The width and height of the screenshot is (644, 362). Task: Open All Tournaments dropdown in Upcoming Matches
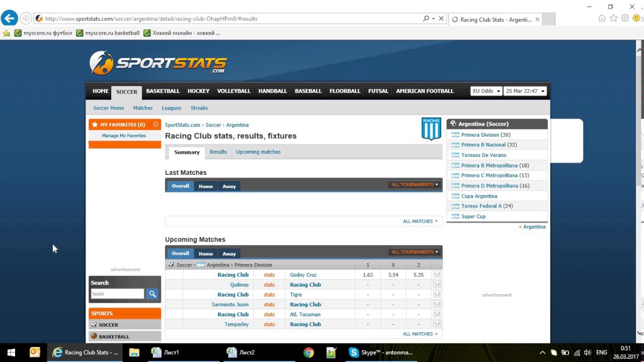click(415, 252)
